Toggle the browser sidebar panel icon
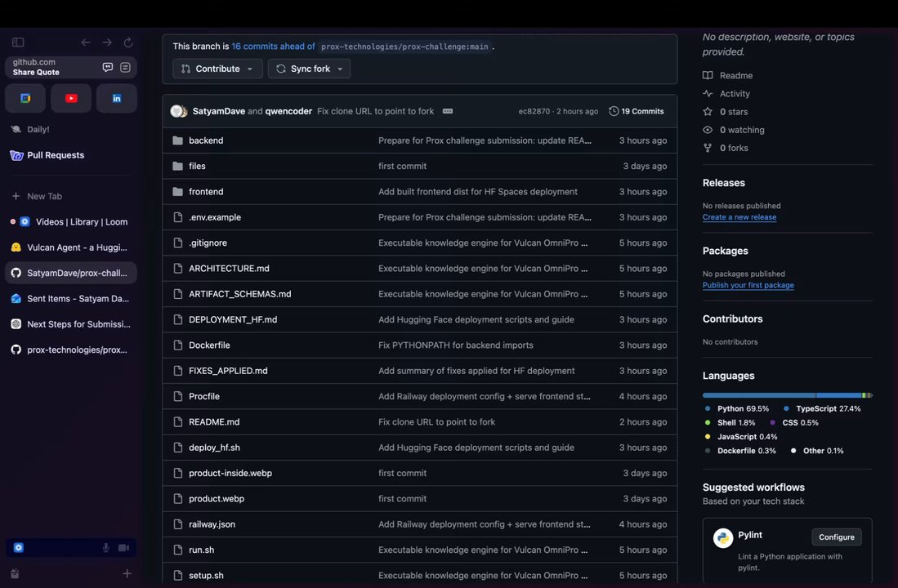Screen dimensions: 898x588 [18, 42]
